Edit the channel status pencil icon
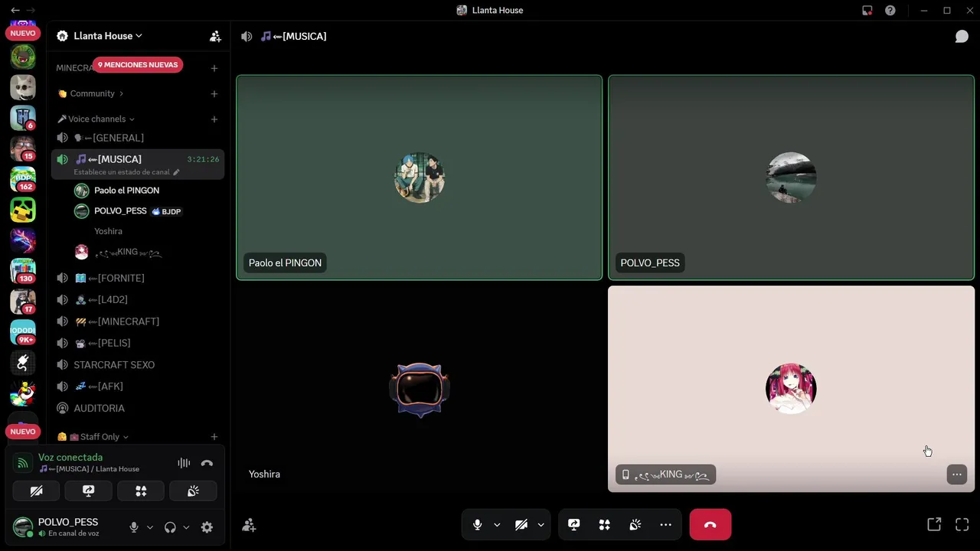 (177, 172)
